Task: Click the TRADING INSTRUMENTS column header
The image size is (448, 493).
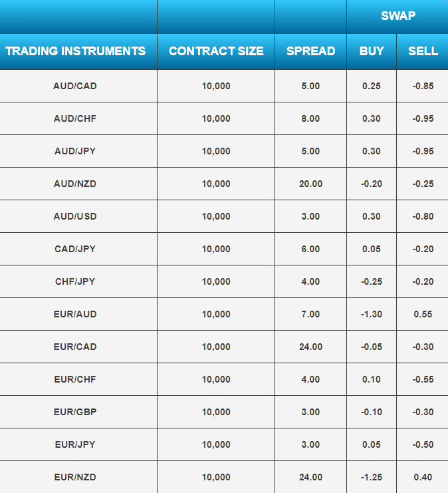Action: pos(75,51)
